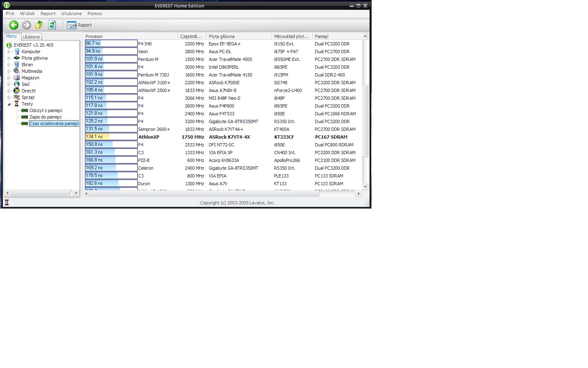The image size is (588, 368).
Task: Click the Multimedia icon in the tree
Action: coord(17,71)
